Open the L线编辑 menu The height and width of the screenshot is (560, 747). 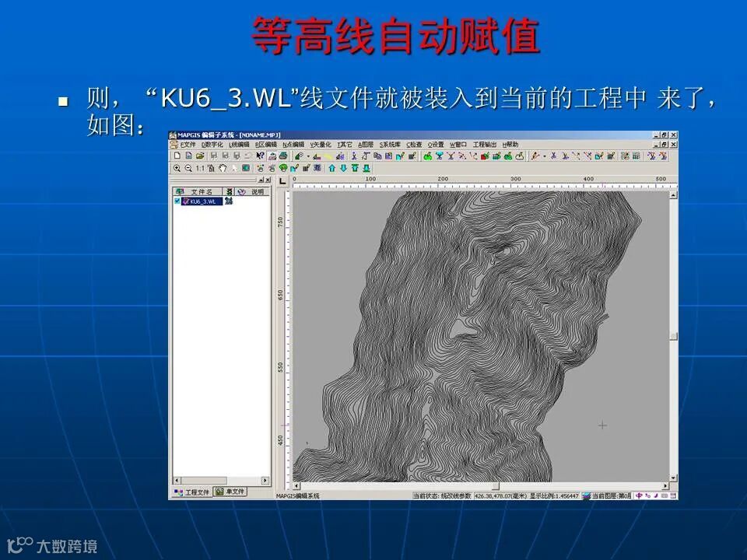point(239,145)
